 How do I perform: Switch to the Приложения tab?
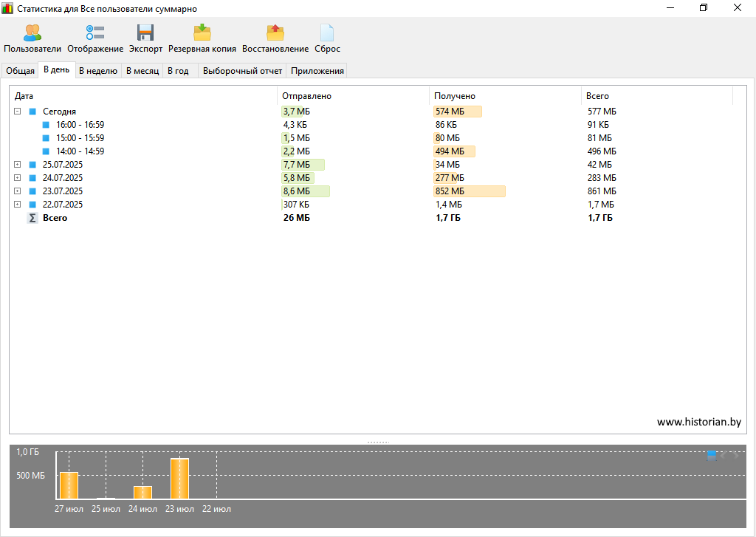(x=317, y=71)
